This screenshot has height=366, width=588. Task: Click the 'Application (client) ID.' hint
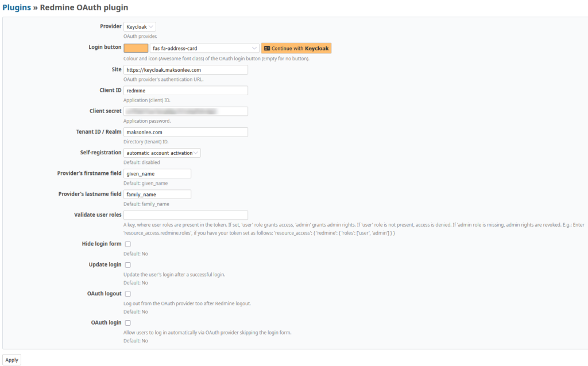147,100
